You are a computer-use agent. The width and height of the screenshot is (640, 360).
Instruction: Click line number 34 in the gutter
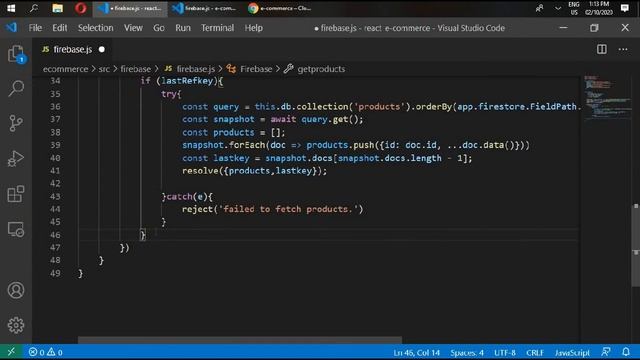pyautogui.click(x=55, y=81)
